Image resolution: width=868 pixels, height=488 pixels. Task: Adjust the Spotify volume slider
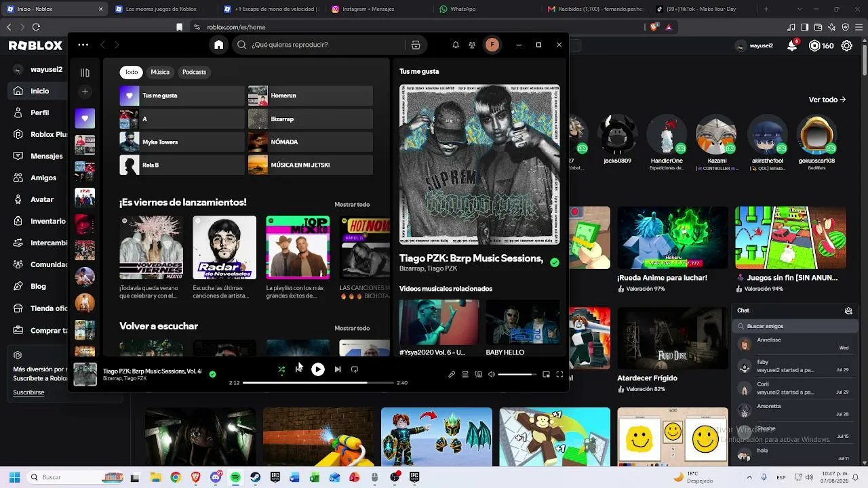(517, 374)
